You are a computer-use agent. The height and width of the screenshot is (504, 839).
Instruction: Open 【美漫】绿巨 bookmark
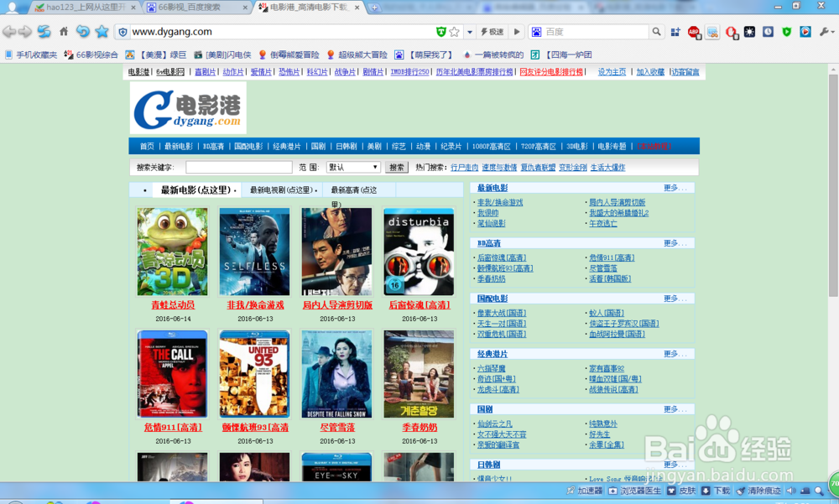156,55
